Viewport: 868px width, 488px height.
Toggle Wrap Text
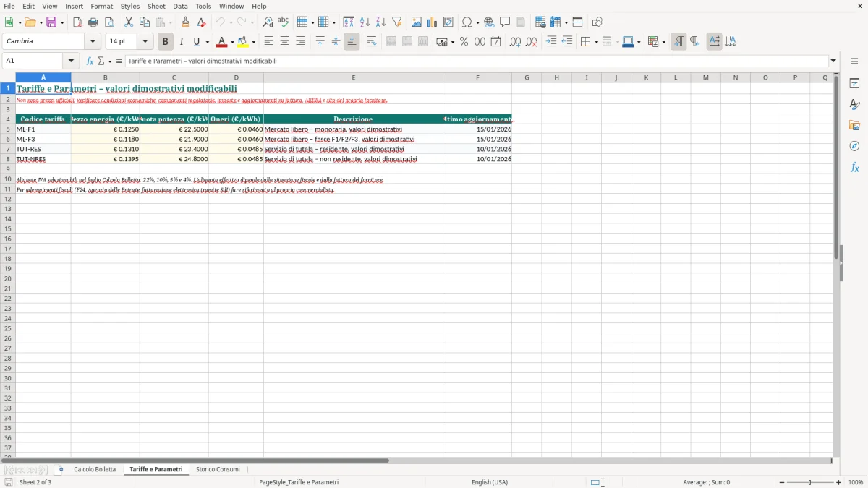(371, 42)
